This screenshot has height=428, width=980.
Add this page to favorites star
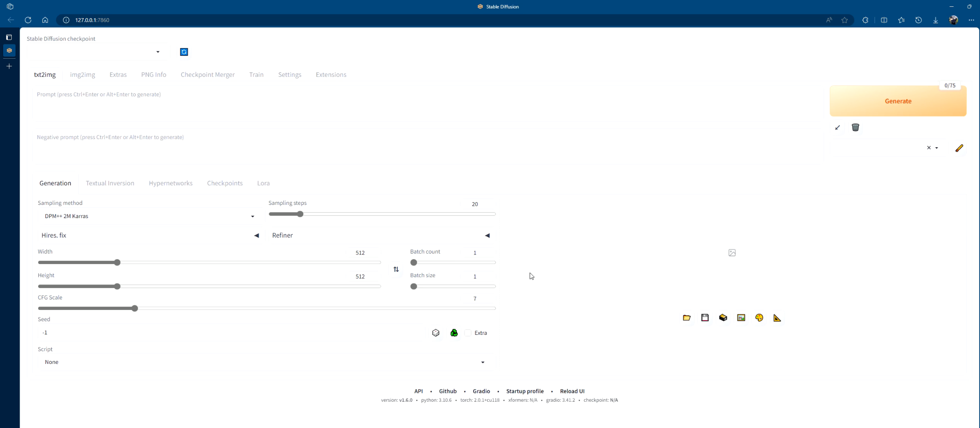coord(845,20)
